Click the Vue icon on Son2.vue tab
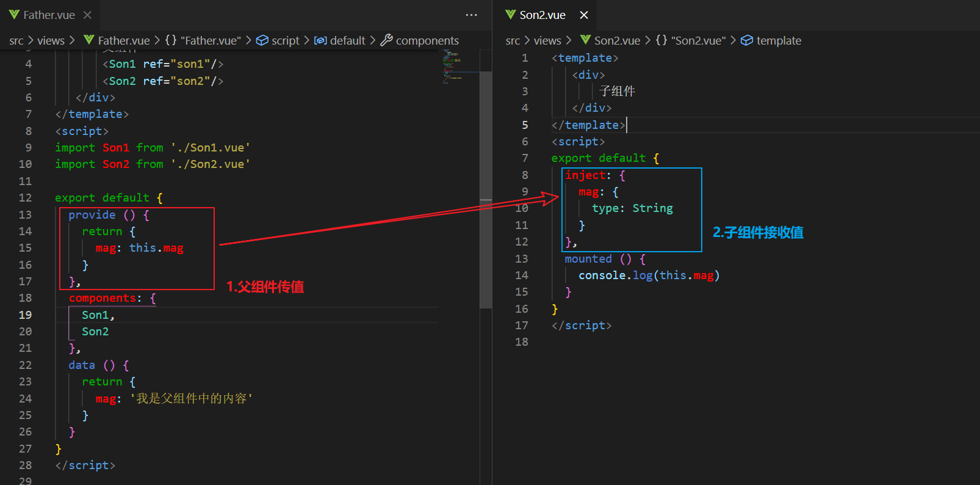This screenshot has height=485, width=980. click(511, 15)
